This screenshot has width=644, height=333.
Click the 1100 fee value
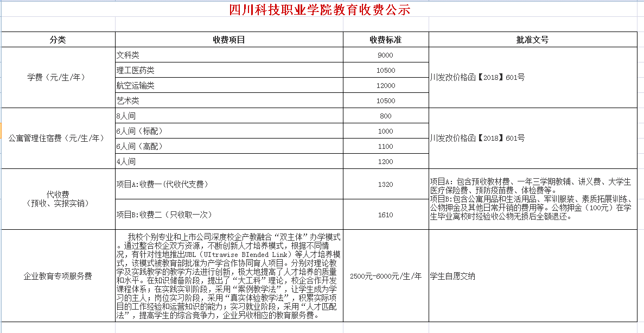[386, 146]
